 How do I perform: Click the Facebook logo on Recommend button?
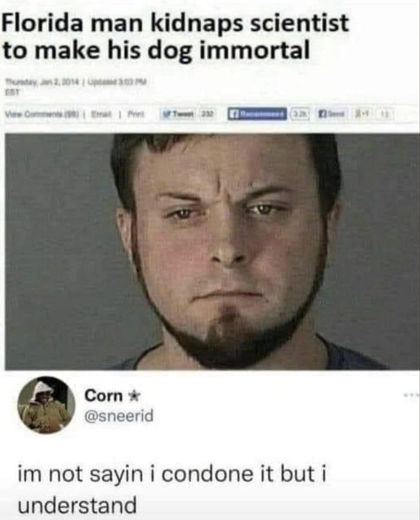(233, 114)
